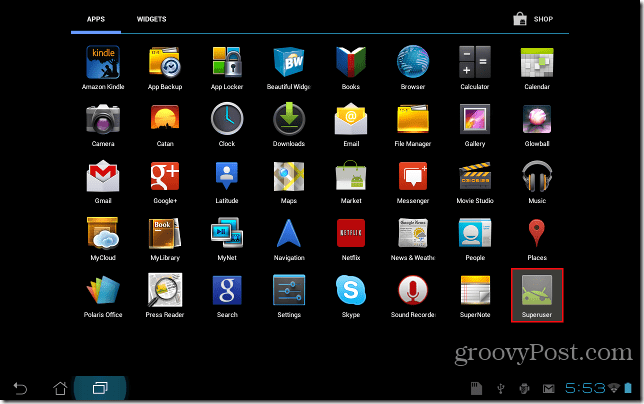
Task: Open the Maps app
Action: pos(289,182)
